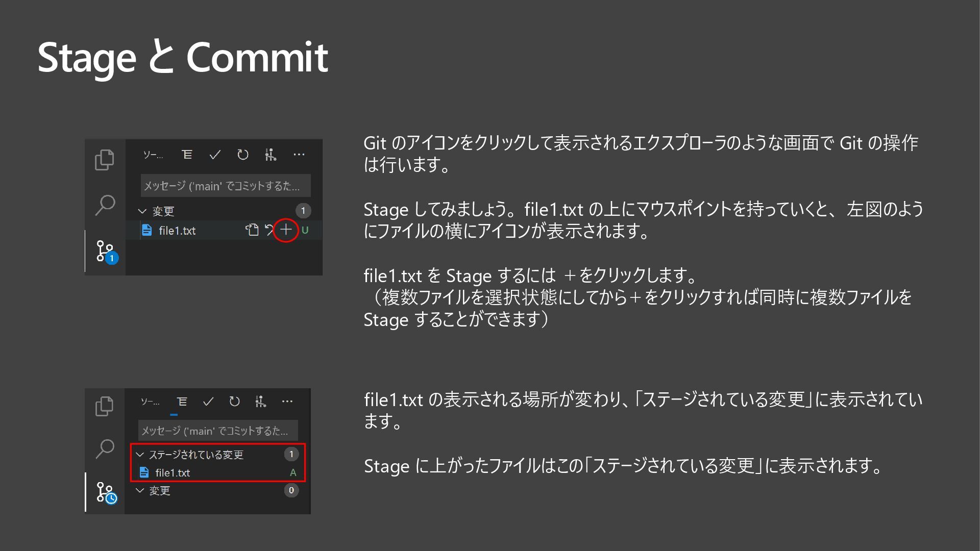Image resolution: width=980 pixels, height=551 pixels.
Task: Click the open file icon beside file1.txt
Action: [252, 230]
